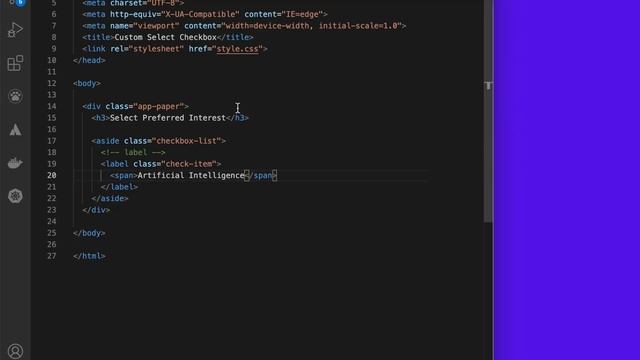The height and width of the screenshot is (360, 640).
Task: Open the Kubernetes wheel panel
Action: click(x=15, y=196)
